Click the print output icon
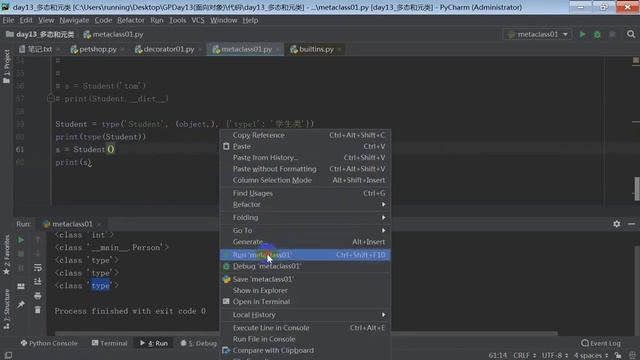Viewport: 640px width, 360px height. [38, 296]
